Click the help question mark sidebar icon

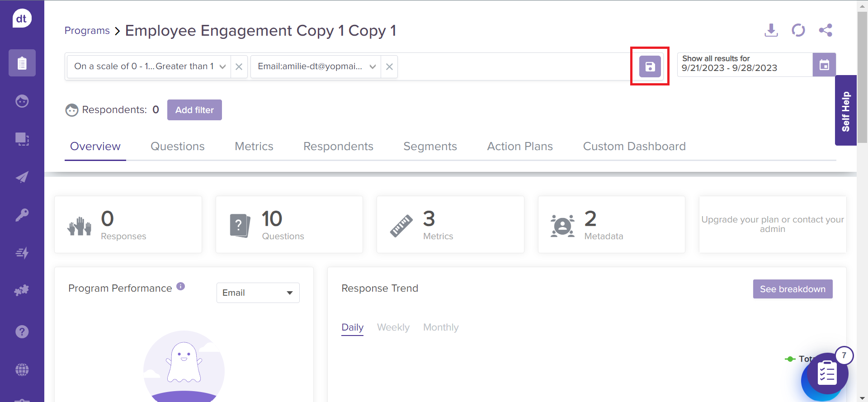click(x=22, y=332)
